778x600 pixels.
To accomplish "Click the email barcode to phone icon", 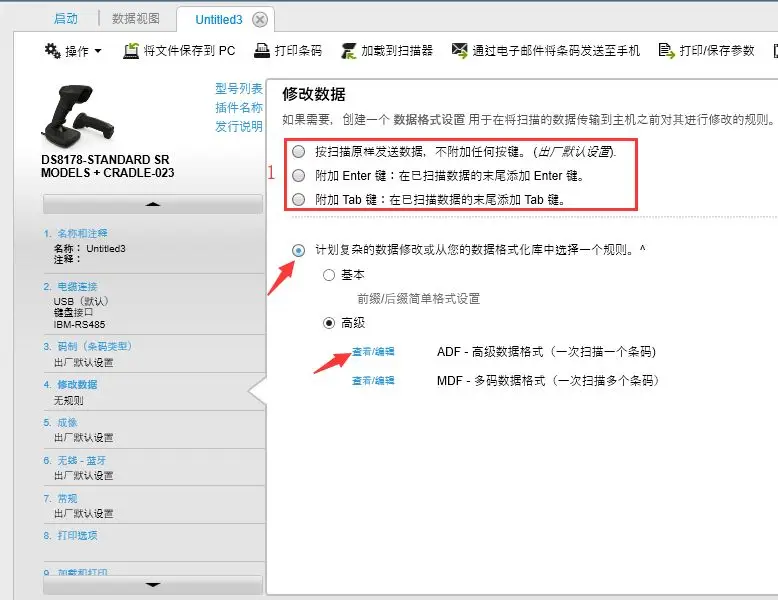I will [x=460, y=51].
